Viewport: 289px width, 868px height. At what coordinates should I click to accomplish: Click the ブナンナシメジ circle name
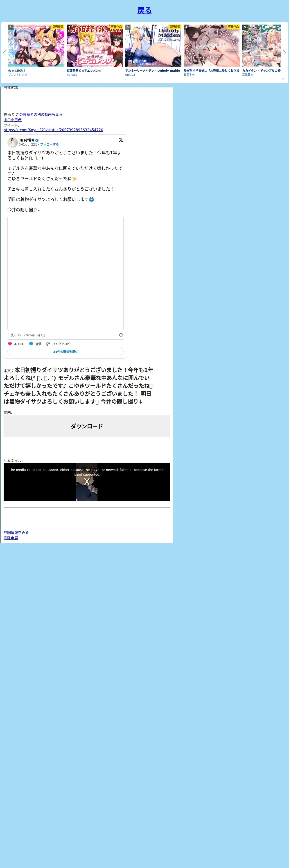[x=18, y=75]
